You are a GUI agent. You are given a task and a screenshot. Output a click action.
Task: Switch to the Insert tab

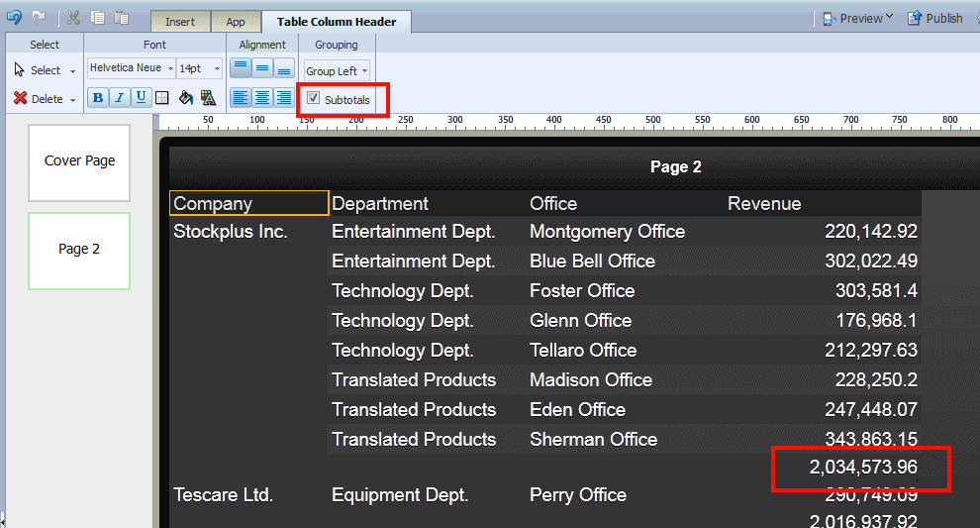pos(180,21)
